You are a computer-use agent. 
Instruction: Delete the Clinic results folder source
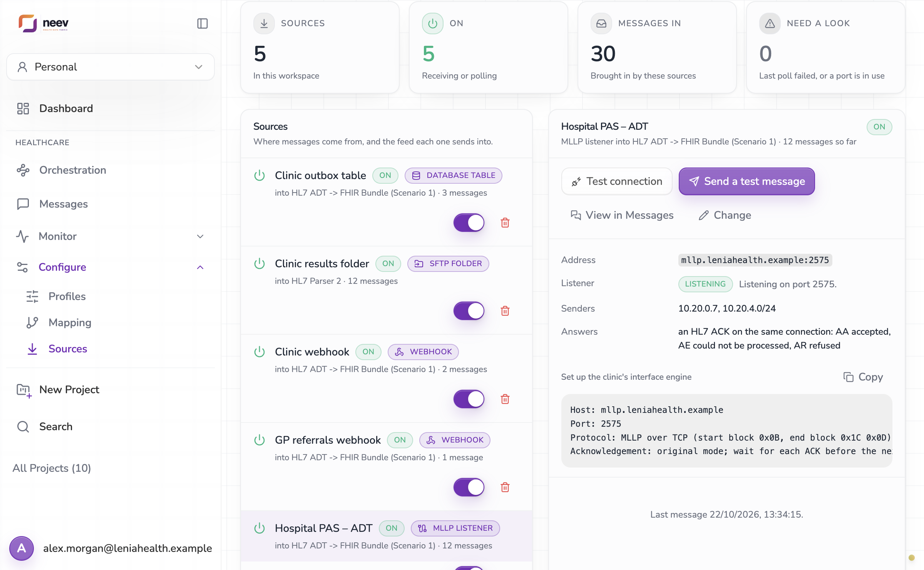point(505,311)
